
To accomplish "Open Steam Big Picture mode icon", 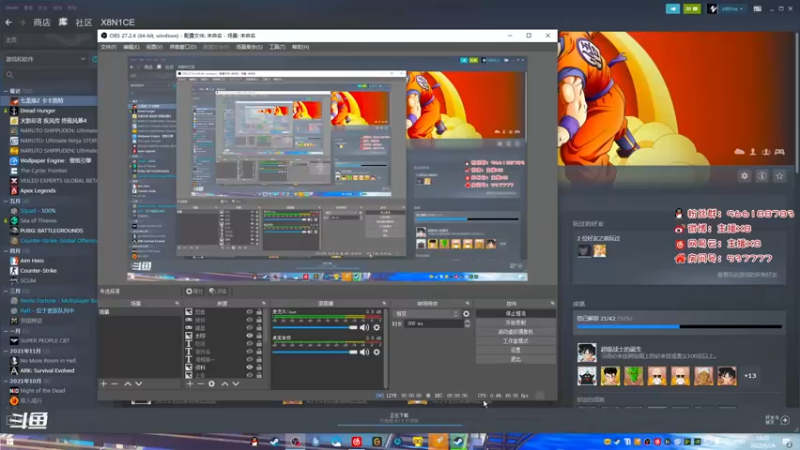I will (758, 9).
